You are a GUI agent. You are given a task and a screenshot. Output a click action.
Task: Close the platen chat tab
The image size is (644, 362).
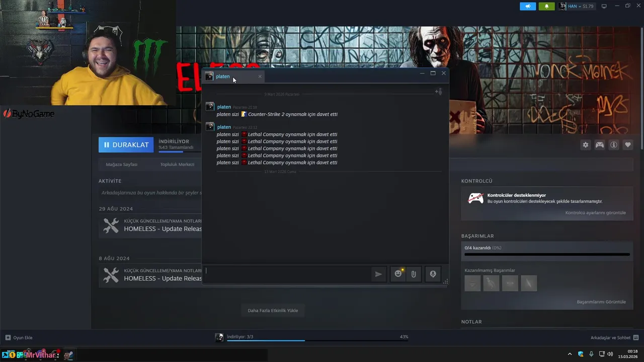point(260,76)
